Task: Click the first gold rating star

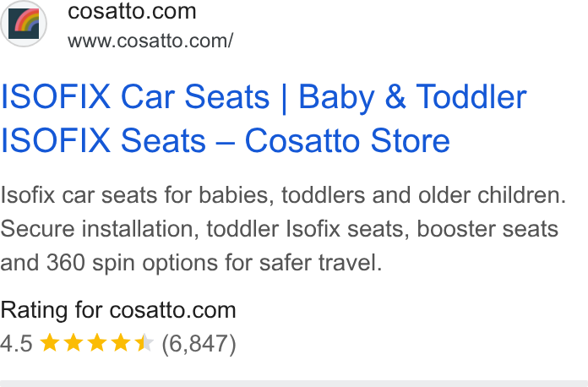Action: point(50,343)
